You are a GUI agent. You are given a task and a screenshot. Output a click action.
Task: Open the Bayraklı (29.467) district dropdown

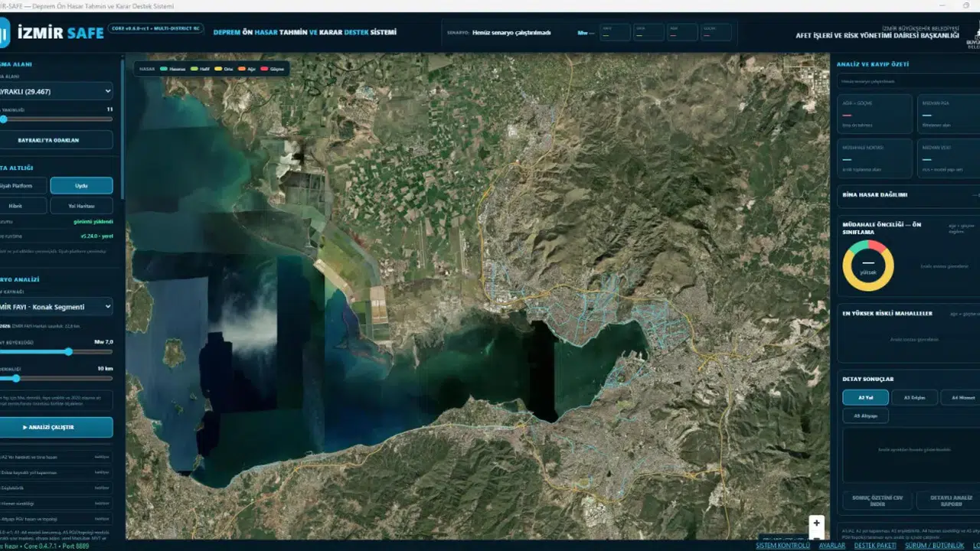pos(55,91)
